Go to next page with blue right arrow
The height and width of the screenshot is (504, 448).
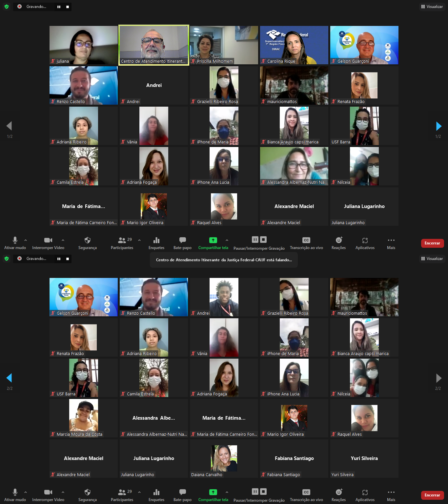click(438, 126)
